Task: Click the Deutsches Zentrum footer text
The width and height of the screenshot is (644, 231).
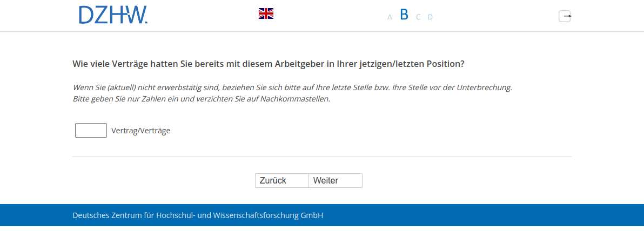Action: [198, 215]
